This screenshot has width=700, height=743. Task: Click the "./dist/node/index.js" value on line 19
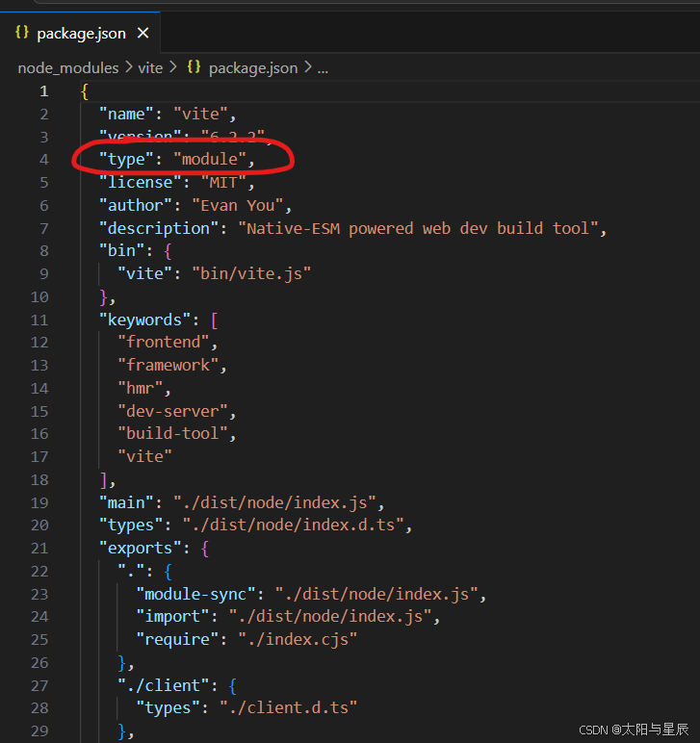[274, 502]
